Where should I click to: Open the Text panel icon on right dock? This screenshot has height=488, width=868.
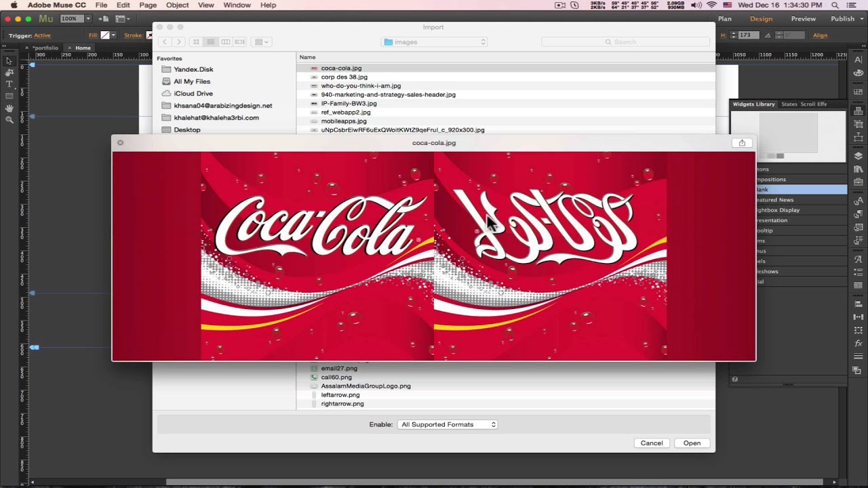point(858,60)
